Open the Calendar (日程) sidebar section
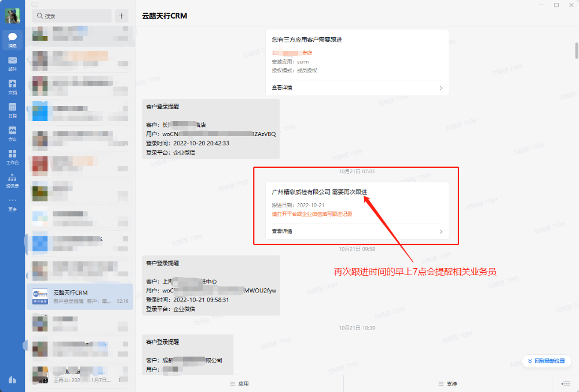 (12, 110)
